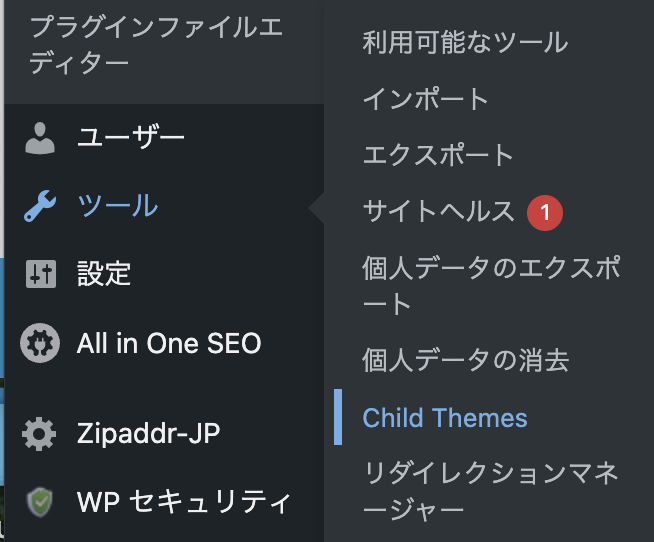This screenshot has height=542, width=654.
Task: Select Child Themes submenu item
Action: coord(445,417)
